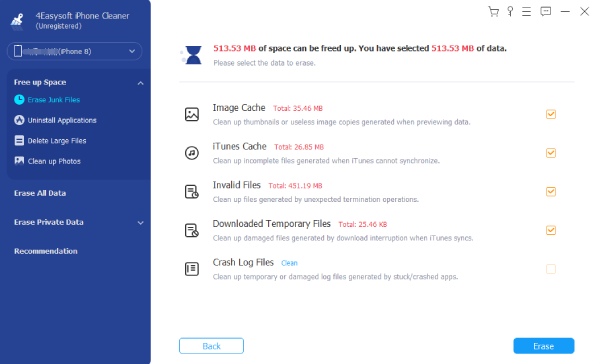This screenshot has width=600, height=364.
Task: Click the Image Cache title
Action: click(x=239, y=108)
